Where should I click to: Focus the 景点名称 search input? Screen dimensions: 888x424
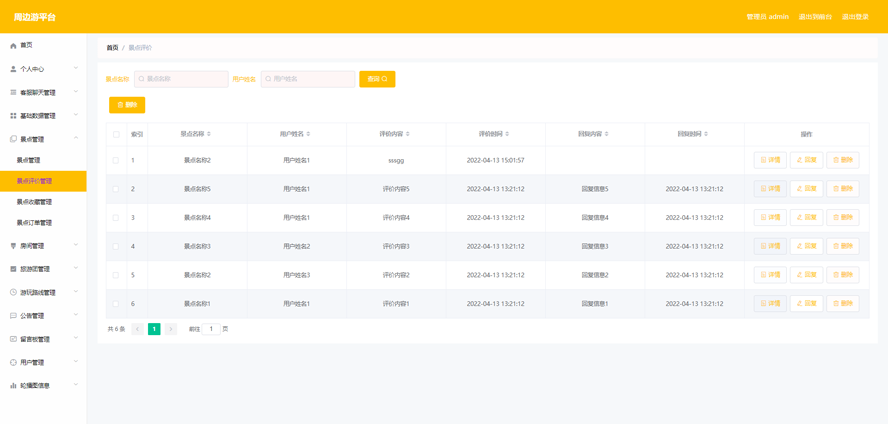[181, 79]
